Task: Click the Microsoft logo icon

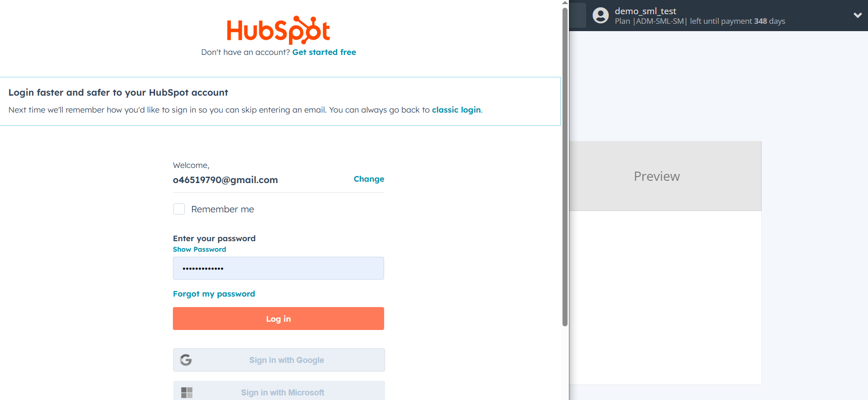Action: pyautogui.click(x=187, y=393)
